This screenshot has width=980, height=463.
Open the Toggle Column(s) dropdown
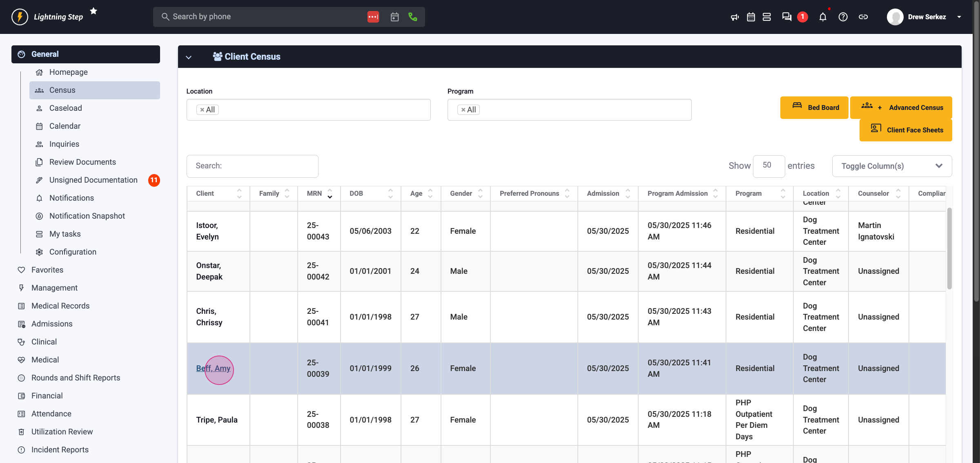point(892,166)
